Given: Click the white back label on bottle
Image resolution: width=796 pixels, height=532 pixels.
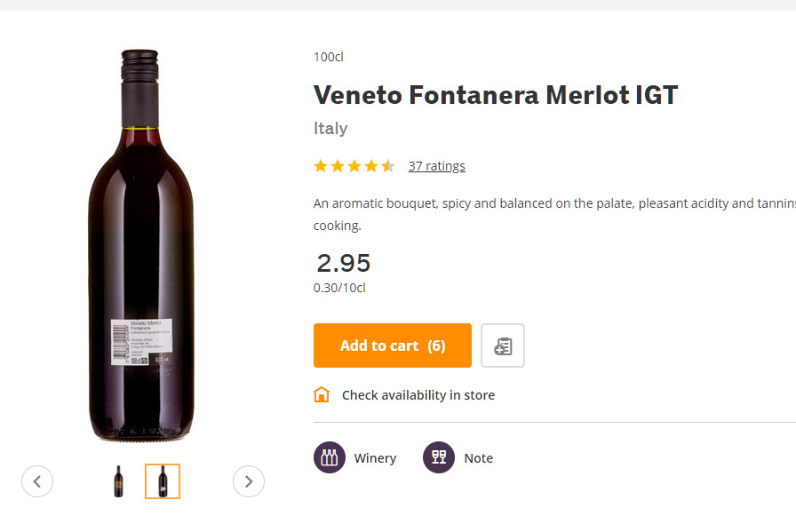Looking at the screenshot, I should [130, 341].
